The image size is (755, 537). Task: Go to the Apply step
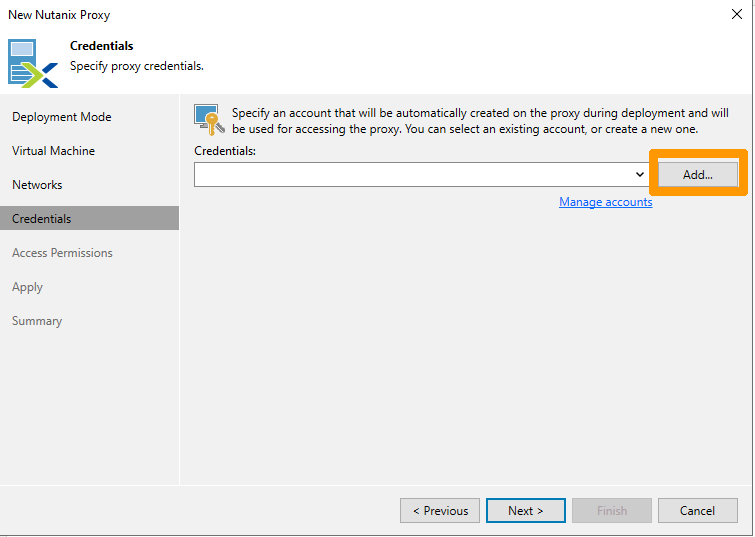(27, 287)
